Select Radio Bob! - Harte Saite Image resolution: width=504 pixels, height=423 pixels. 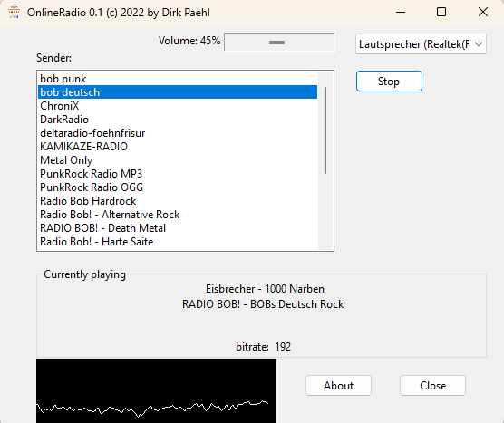(x=178, y=242)
